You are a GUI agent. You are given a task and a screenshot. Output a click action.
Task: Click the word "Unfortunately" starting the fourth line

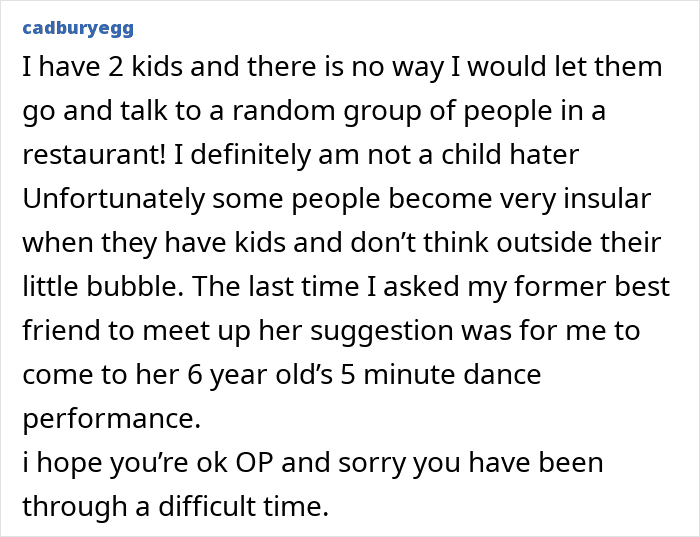[x=113, y=199]
